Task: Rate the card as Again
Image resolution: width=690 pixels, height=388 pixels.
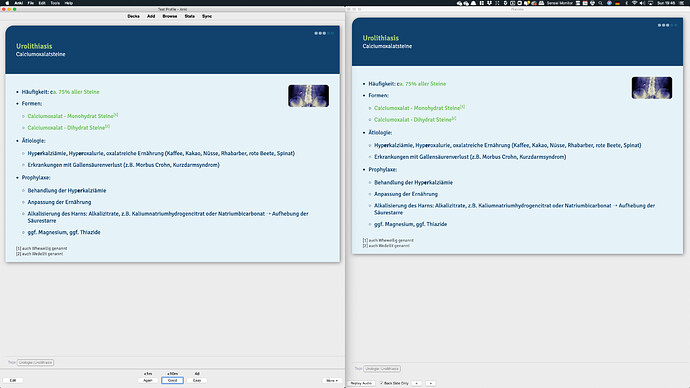Action: click(x=148, y=381)
